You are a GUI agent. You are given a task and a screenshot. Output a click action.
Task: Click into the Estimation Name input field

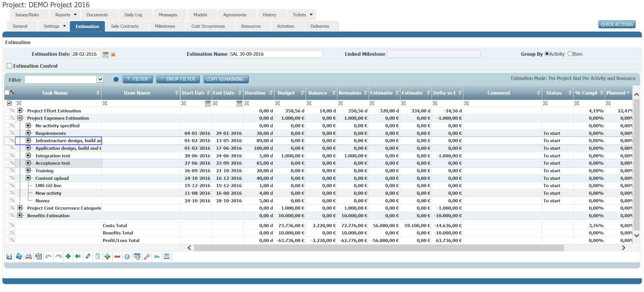pos(276,54)
